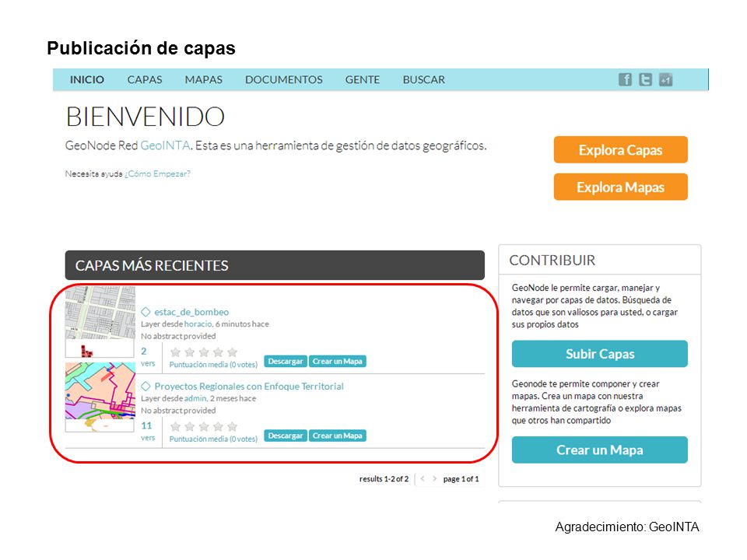The height and width of the screenshot is (560, 747).
Task: Click the CONTRIBUIR panel heading
Action: [x=552, y=260]
